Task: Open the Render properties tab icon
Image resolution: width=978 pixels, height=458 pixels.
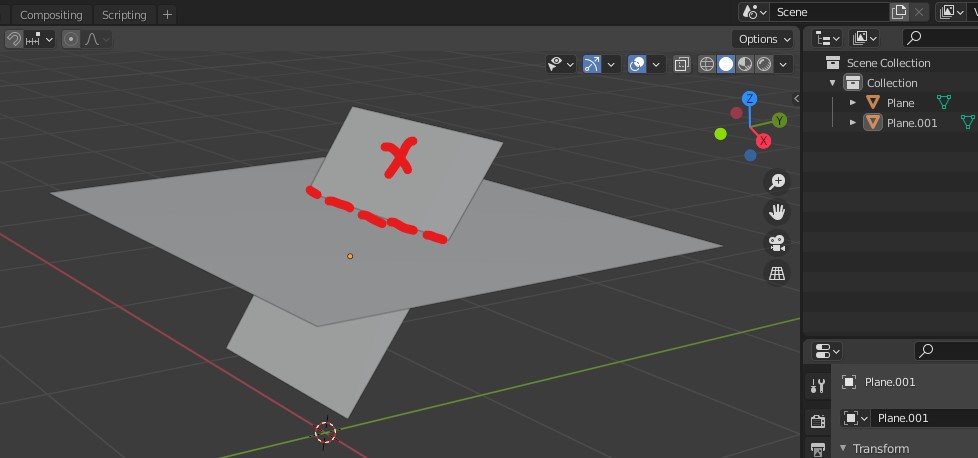Action: click(818, 421)
